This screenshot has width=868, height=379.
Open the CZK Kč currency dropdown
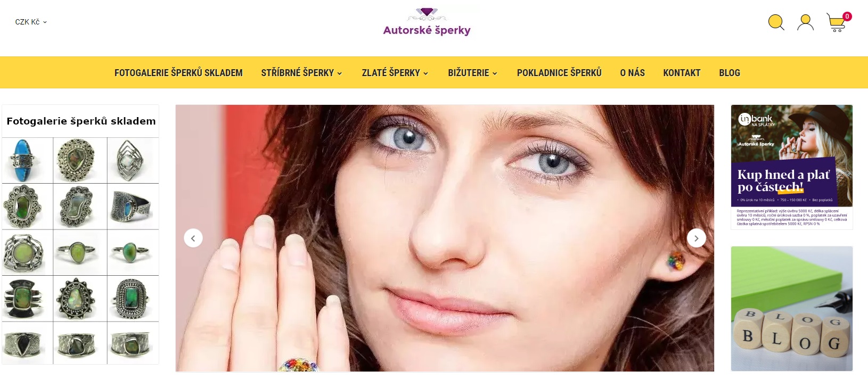[x=31, y=22]
